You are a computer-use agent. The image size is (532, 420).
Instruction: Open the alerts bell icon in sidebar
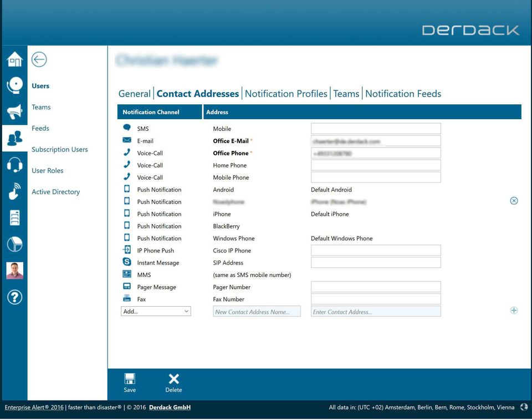pyautogui.click(x=14, y=85)
